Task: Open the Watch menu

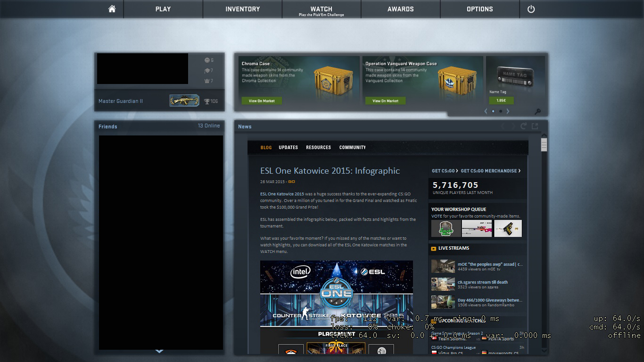Action: (322, 9)
